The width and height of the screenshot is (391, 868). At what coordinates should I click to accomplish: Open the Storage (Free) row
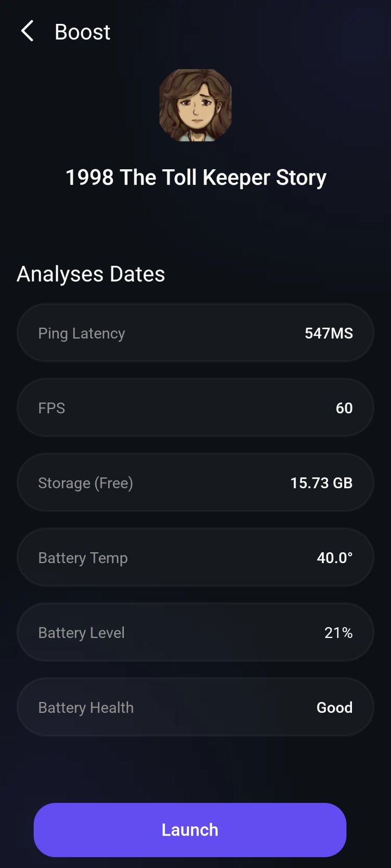coord(195,483)
